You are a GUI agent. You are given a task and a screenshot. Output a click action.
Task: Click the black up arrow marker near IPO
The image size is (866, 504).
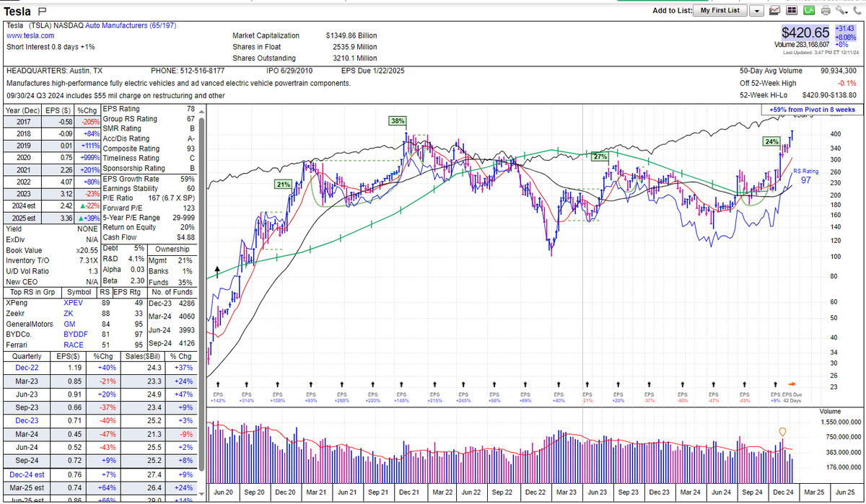pyautogui.click(x=216, y=272)
